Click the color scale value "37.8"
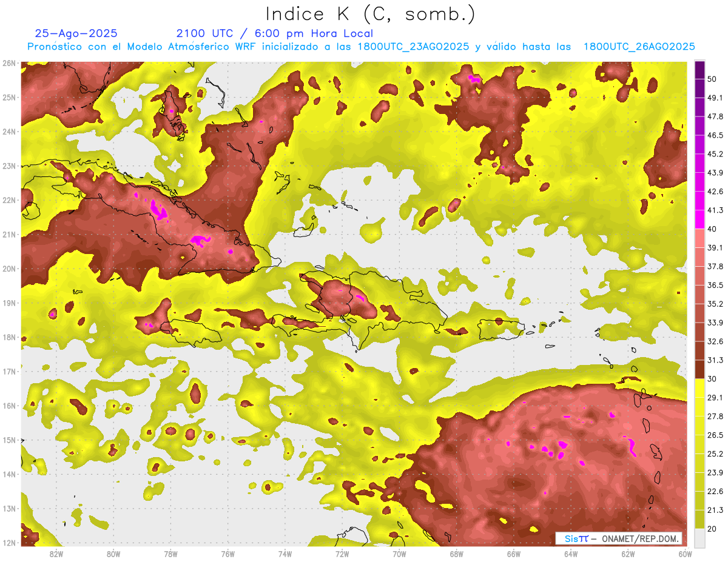Image resolution: width=728 pixels, height=562 pixels. coord(715,266)
